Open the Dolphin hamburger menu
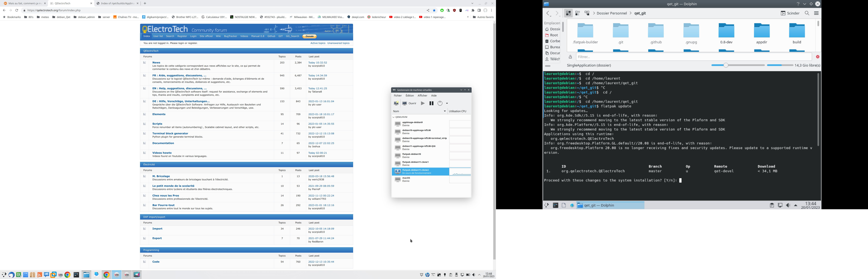Screen dimensions: 868x279 816,13
